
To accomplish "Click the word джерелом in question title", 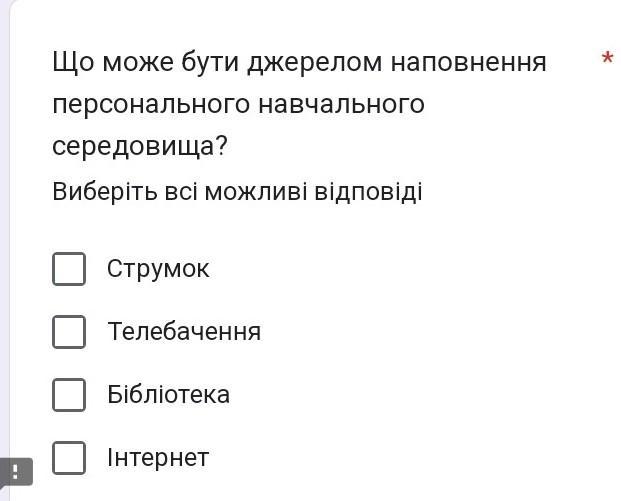I will [314, 63].
